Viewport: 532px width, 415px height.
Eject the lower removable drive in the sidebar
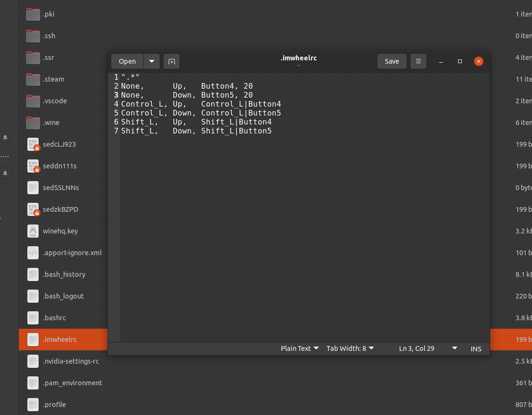pos(5,173)
